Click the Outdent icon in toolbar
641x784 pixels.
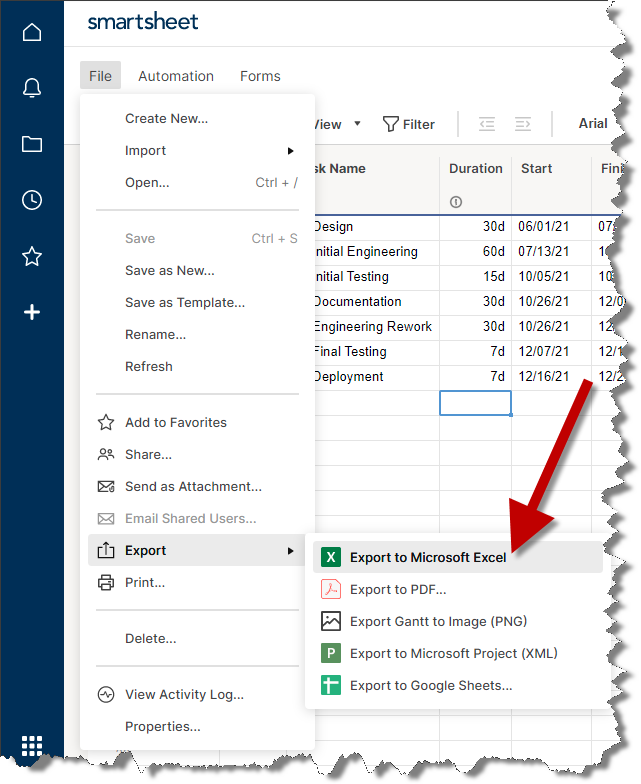click(486, 124)
